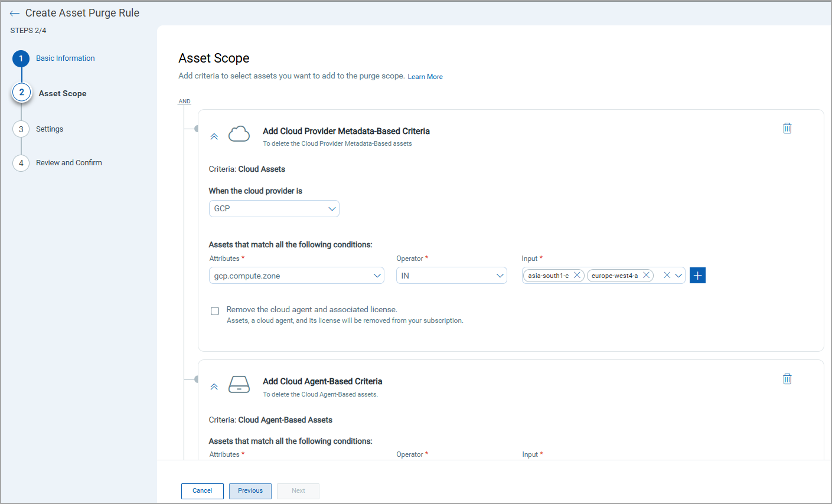Image resolution: width=832 pixels, height=504 pixels.
Task: Delete the Cloud Provider Metadata-Based Criteria via trash icon
Action: pyautogui.click(x=787, y=127)
